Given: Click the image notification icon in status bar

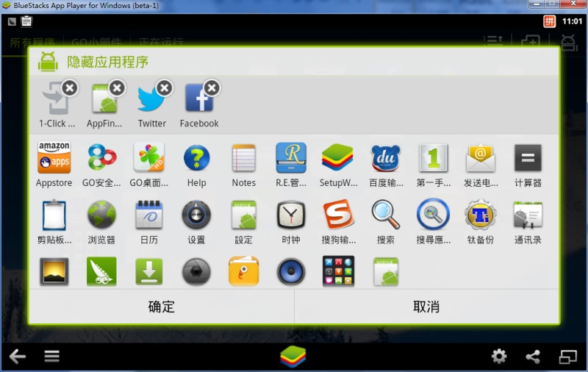Looking at the screenshot, I should click(x=12, y=22).
